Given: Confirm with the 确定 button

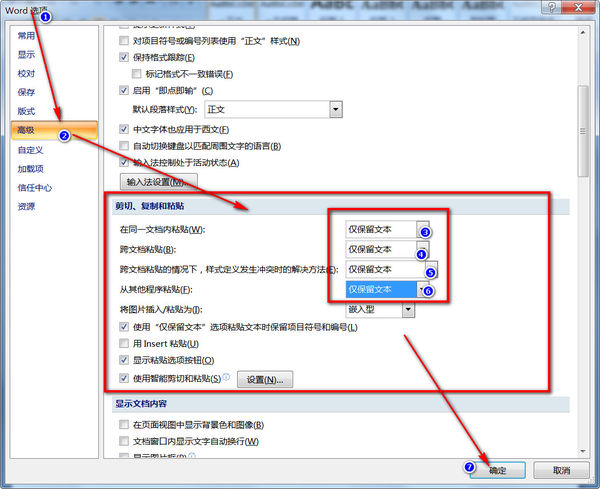Looking at the screenshot, I should [497, 470].
